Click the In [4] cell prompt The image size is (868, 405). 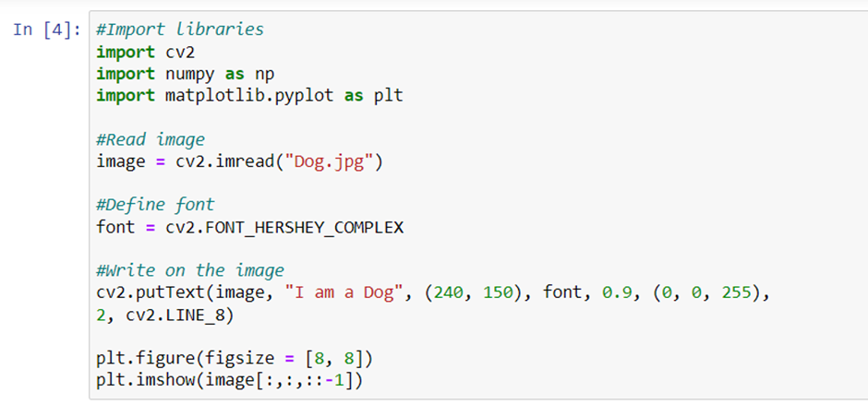[x=46, y=30]
